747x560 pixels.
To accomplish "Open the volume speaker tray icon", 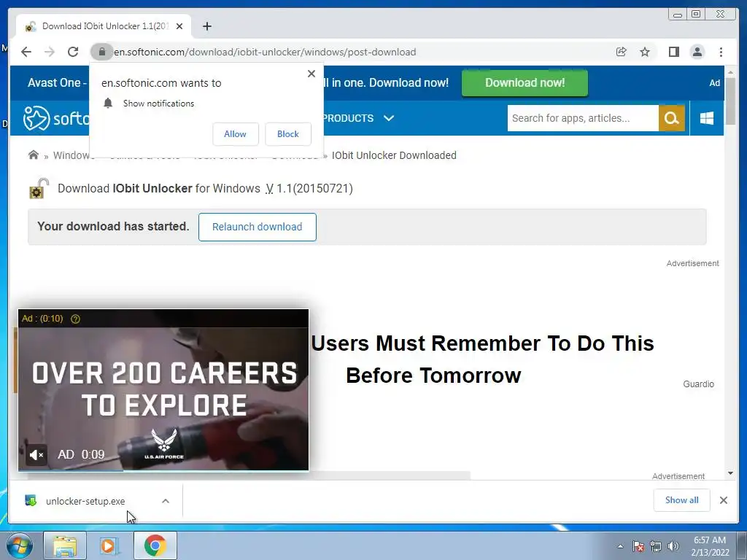I will click(673, 546).
